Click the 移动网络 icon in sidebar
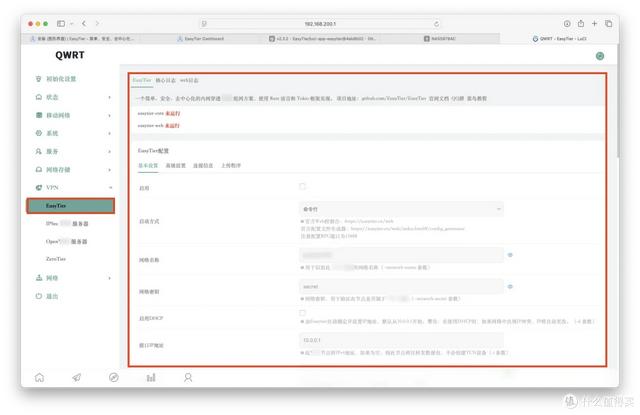Viewport: 640px width, 415px height. coord(39,115)
